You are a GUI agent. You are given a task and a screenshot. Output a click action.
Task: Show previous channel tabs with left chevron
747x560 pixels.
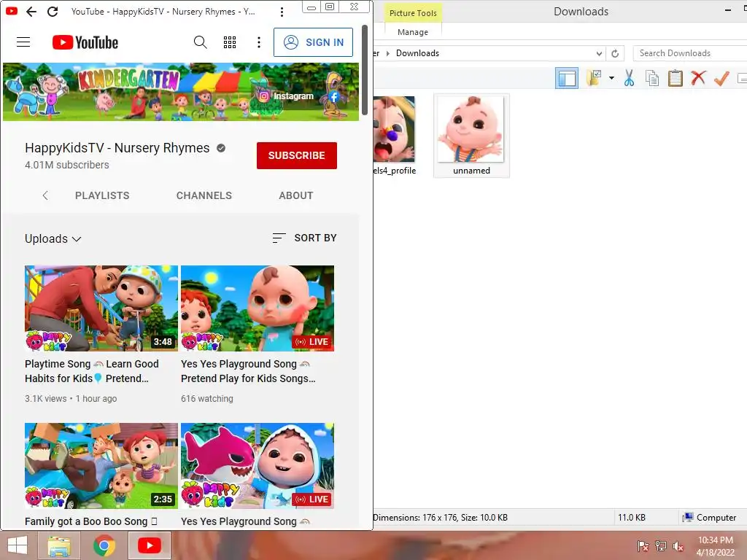pos(45,195)
